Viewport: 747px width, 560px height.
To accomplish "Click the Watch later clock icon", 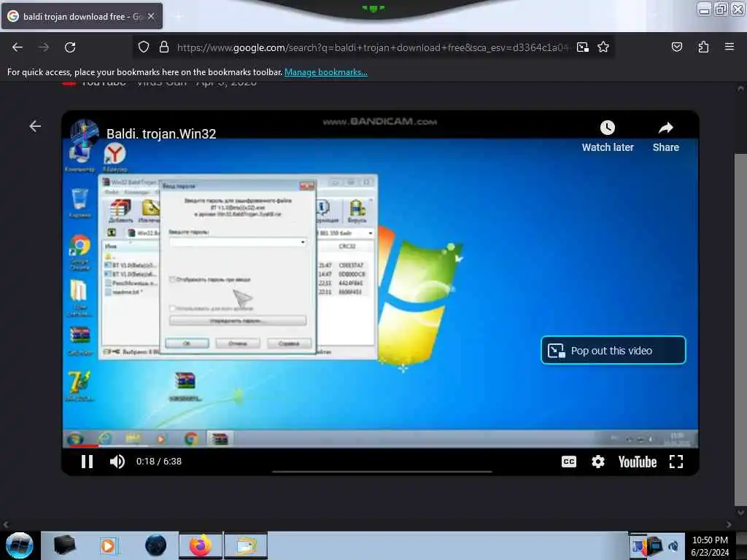I will coord(608,128).
